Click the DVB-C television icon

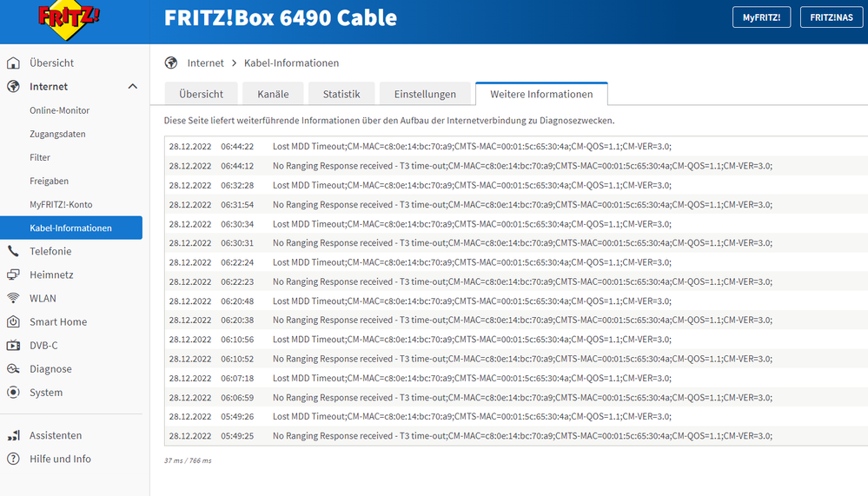(13, 346)
